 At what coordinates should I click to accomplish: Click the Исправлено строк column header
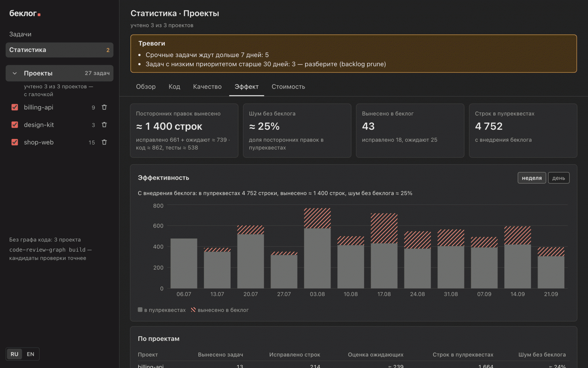(295, 355)
